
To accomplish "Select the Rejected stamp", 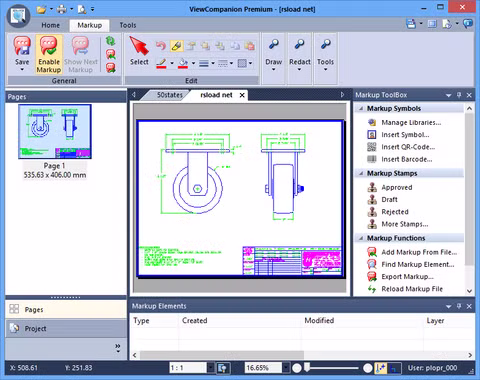I will pos(388,212).
